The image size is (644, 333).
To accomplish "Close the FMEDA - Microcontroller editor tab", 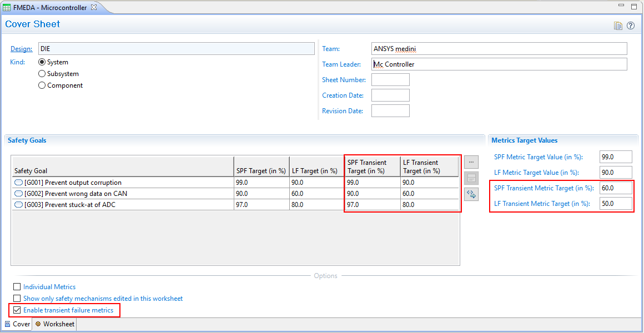I will [94, 7].
